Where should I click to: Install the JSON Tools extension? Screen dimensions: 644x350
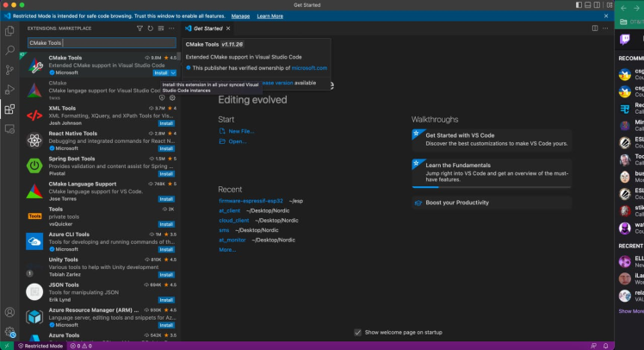(166, 300)
